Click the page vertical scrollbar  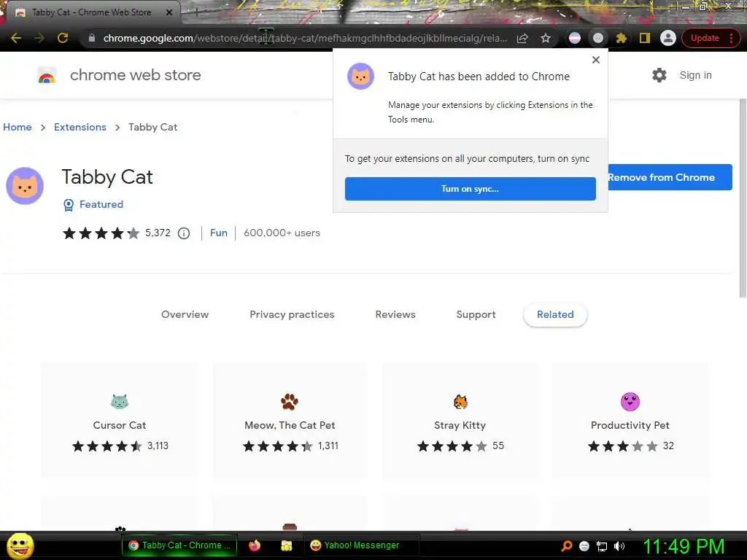click(742, 198)
